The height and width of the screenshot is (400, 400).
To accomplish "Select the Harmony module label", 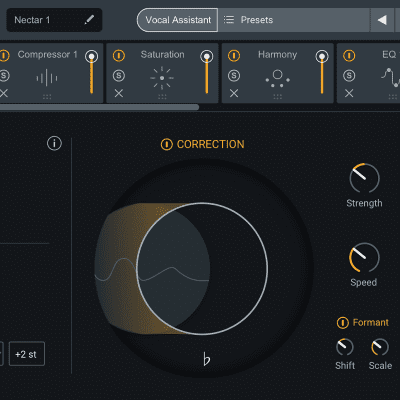I will point(277,54).
